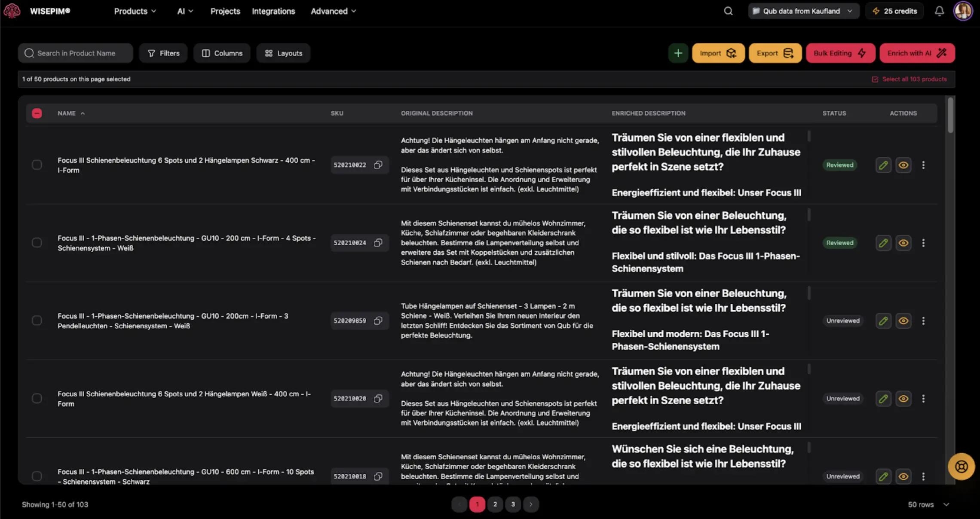Edit SKU 520210024 product with pencil icon
Image resolution: width=980 pixels, height=519 pixels.
[883, 243]
